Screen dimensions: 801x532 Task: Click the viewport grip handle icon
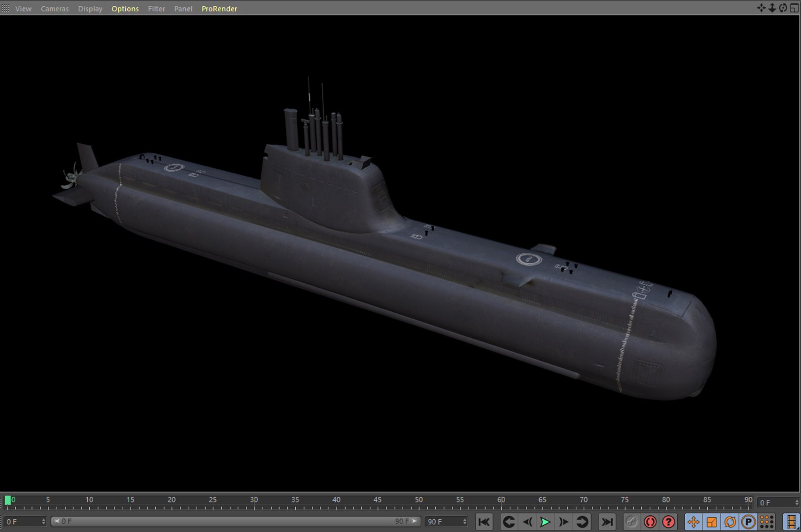click(x=5, y=8)
